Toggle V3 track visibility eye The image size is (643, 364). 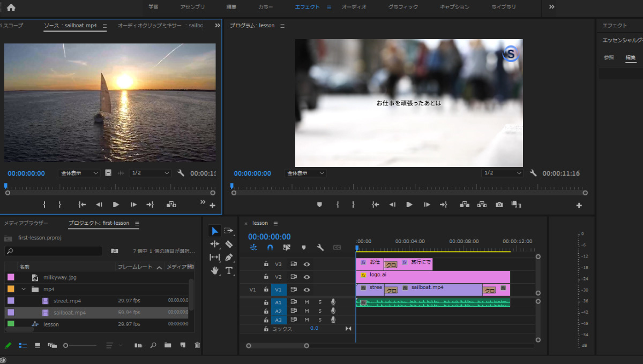click(307, 264)
